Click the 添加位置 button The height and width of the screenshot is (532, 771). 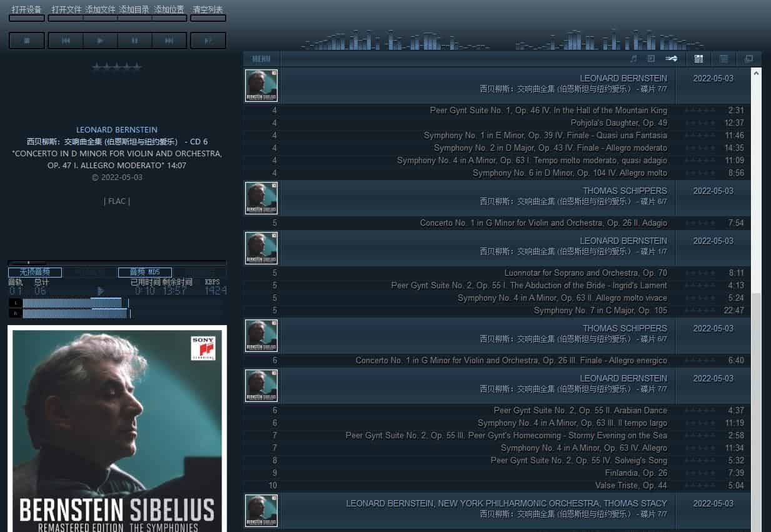pos(169,13)
